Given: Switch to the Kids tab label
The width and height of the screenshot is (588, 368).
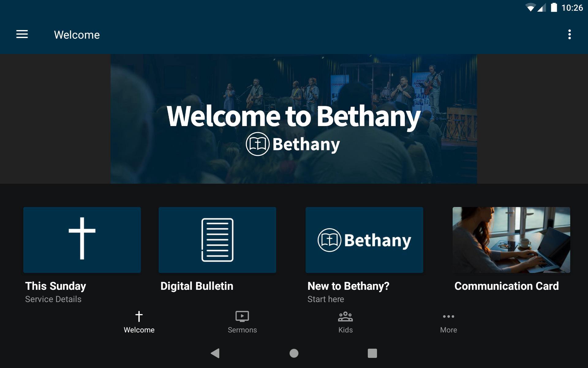Looking at the screenshot, I should click(345, 330).
